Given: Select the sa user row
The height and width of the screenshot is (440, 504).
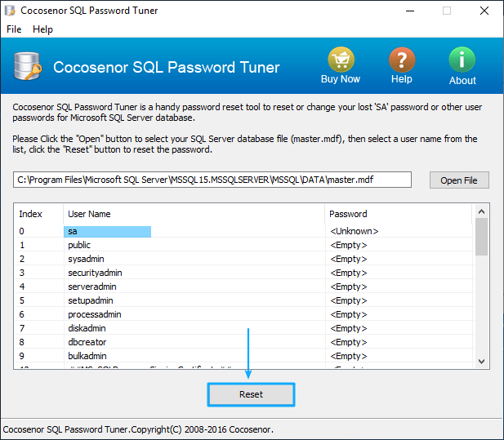Looking at the screenshot, I should 243,231.
